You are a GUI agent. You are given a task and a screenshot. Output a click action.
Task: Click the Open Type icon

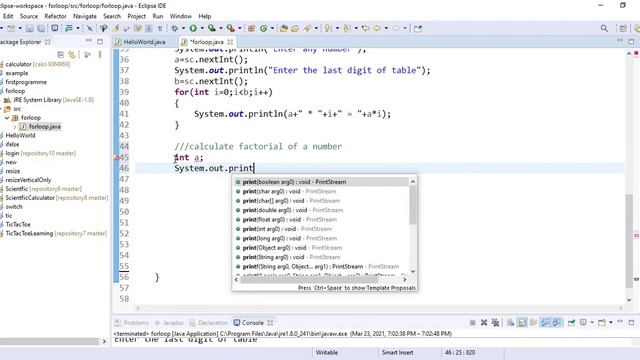[x=283, y=28]
